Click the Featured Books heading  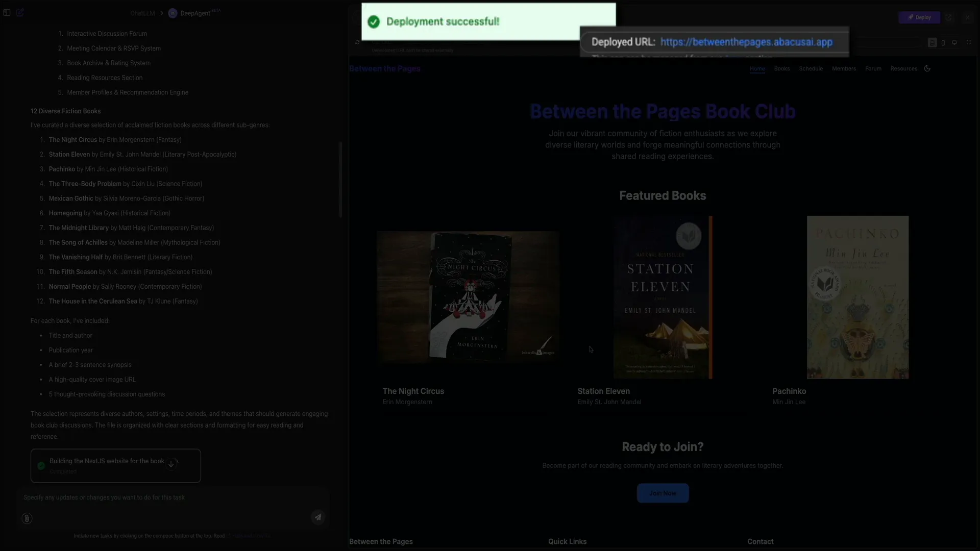[663, 196]
